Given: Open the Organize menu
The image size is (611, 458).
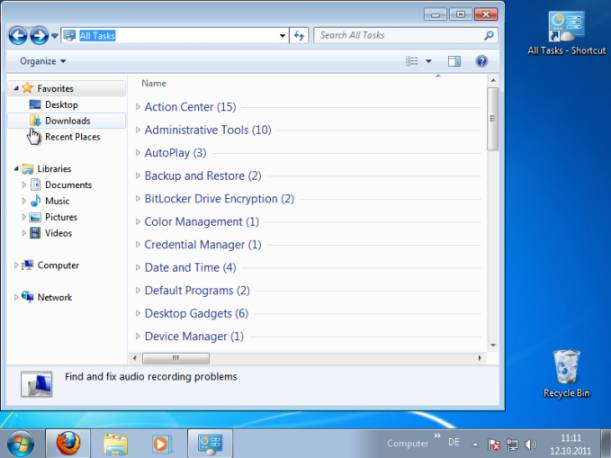Looking at the screenshot, I should (x=42, y=61).
